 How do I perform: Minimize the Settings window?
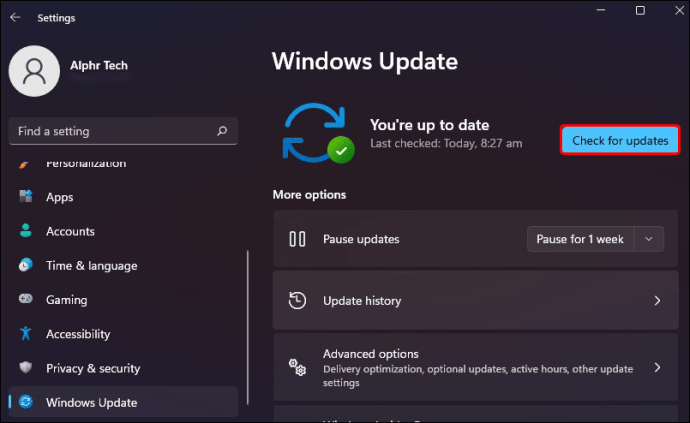[601, 10]
